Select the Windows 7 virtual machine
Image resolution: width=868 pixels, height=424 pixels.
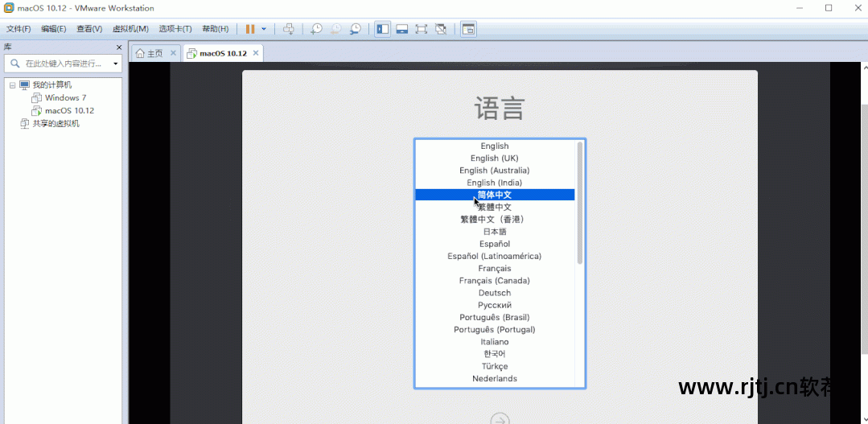64,98
